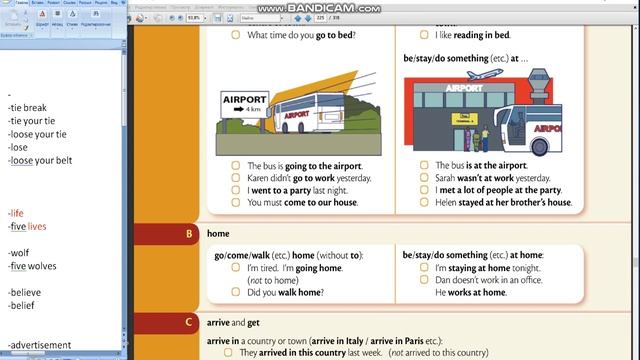Switch to the Вставка tab in Word

coord(38,2)
